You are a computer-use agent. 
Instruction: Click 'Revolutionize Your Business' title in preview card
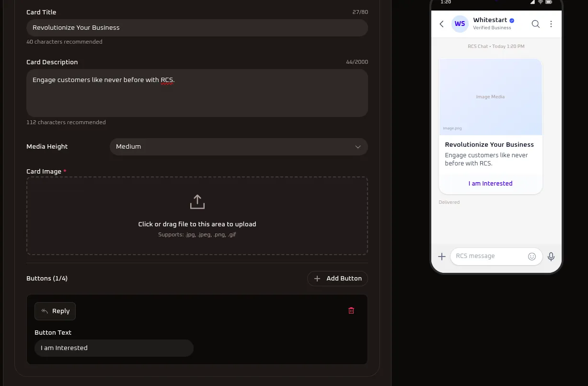[x=489, y=145]
